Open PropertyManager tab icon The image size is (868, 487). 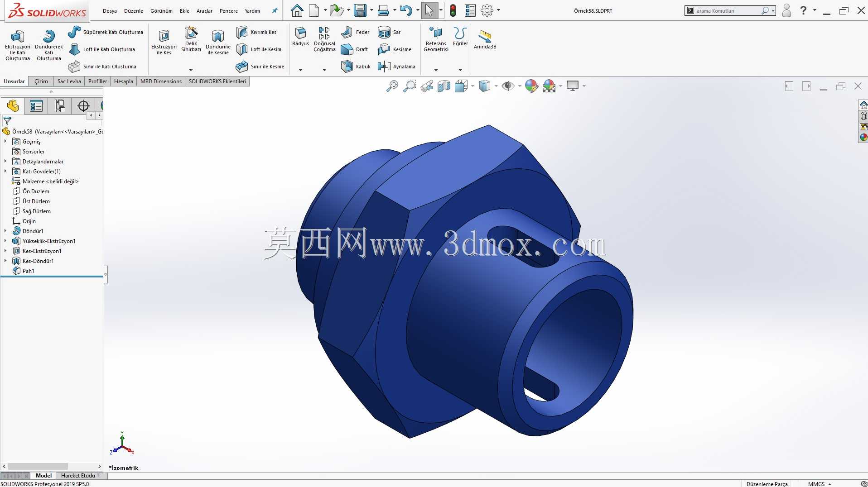[x=36, y=106]
